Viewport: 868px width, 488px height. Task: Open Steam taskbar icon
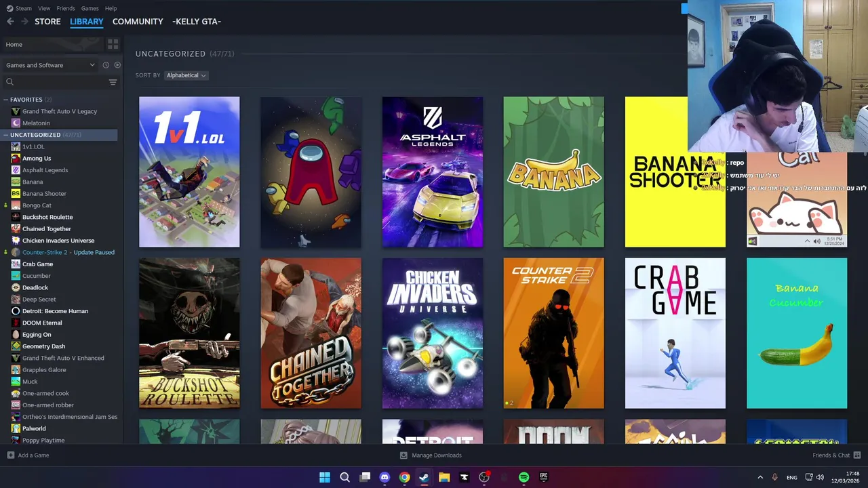424,477
